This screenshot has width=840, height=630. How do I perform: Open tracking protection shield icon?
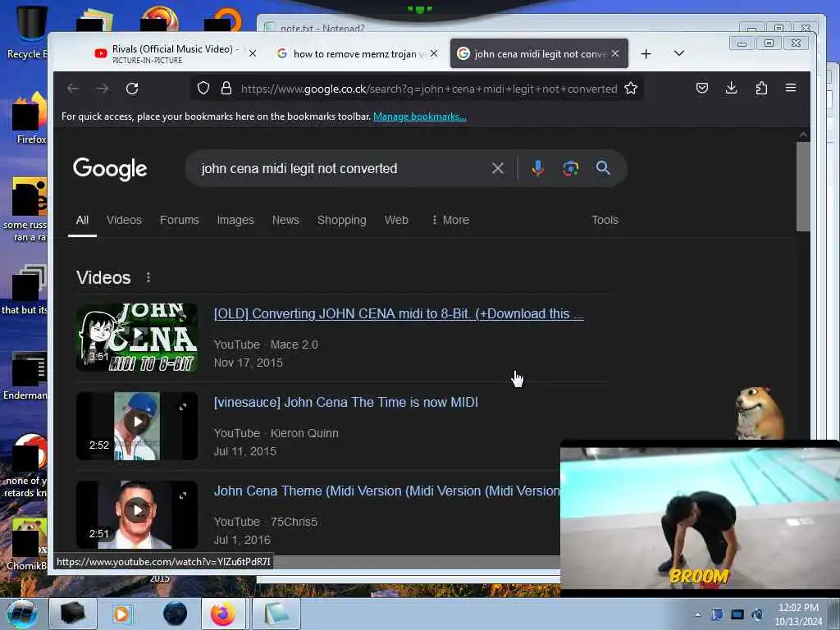pos(203,89)
